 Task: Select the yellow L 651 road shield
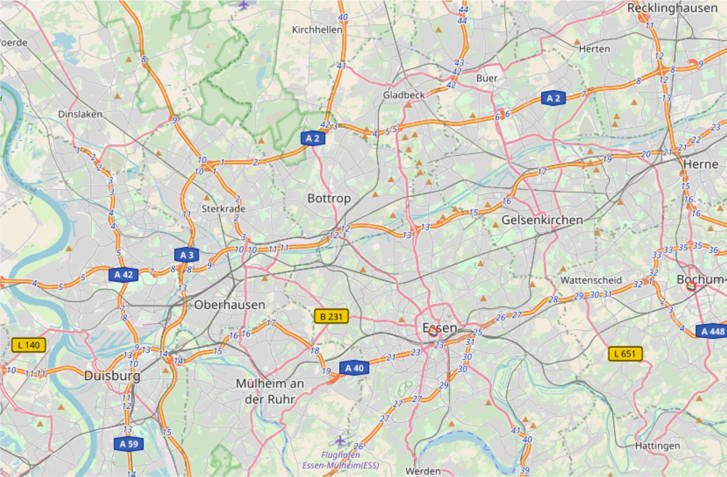tap(625, 354)
